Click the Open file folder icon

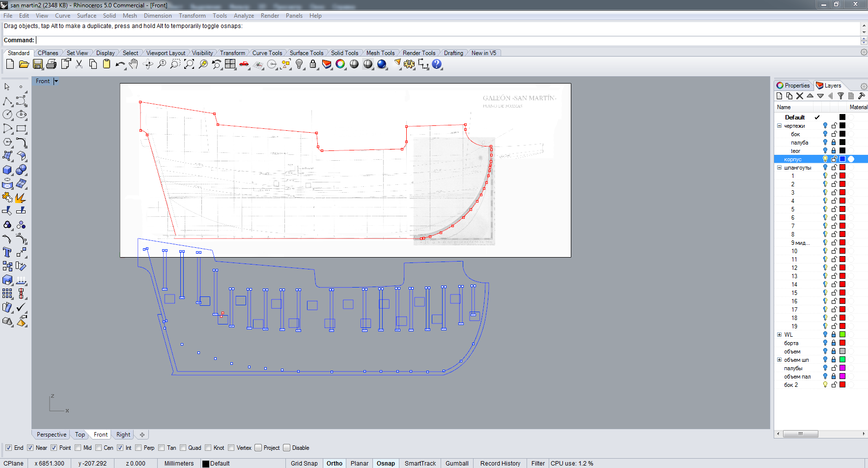24,64
